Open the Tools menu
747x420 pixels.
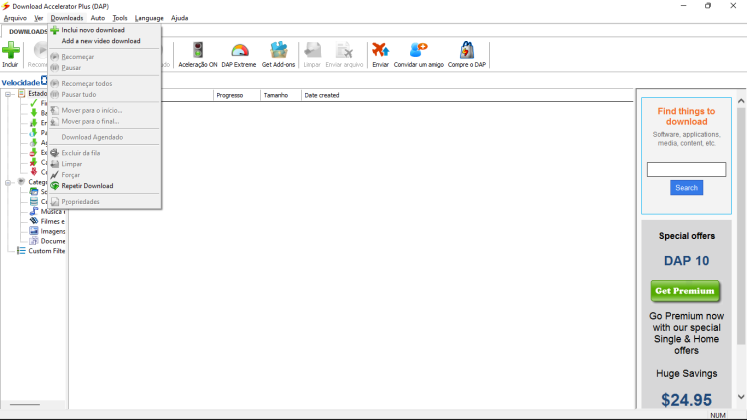tap(120, 18)
